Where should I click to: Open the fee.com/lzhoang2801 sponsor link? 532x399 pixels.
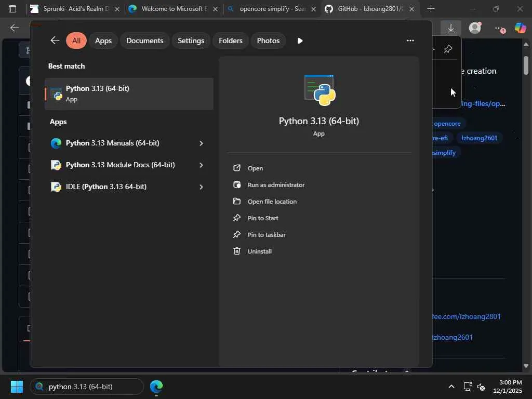coord(467,316)
